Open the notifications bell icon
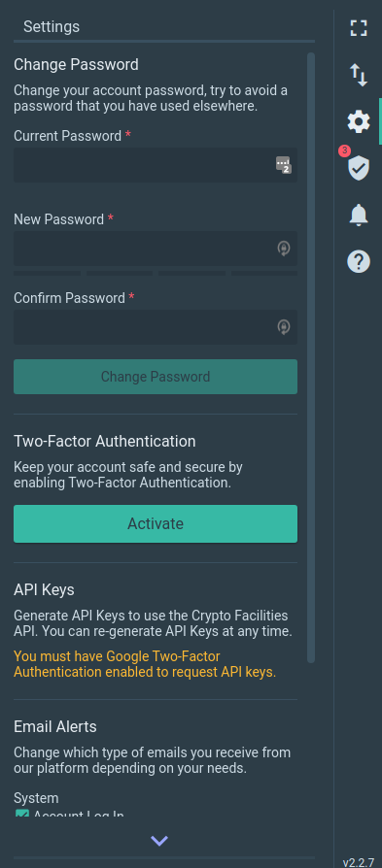Image resolution: width=382 pixels, height=868 pixels. pos(359,215)
